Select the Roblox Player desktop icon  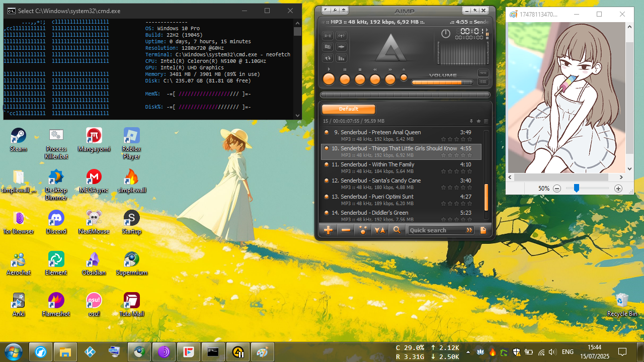[x=131, y=143]
